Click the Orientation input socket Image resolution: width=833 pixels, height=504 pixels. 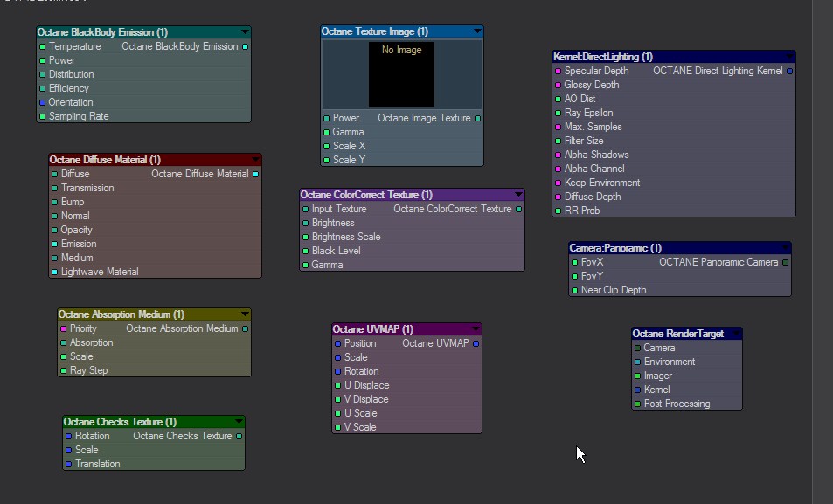[43, 102]
